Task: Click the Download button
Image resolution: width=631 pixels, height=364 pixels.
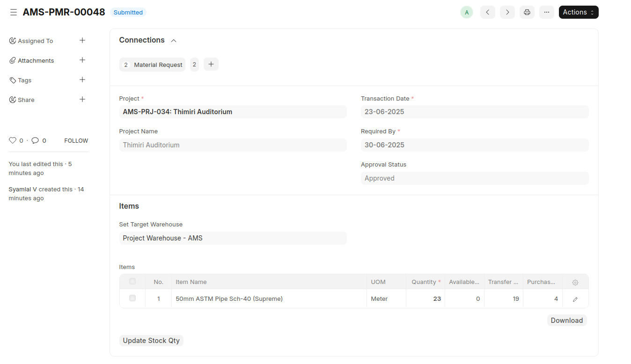Action: (x=566, y=320)
